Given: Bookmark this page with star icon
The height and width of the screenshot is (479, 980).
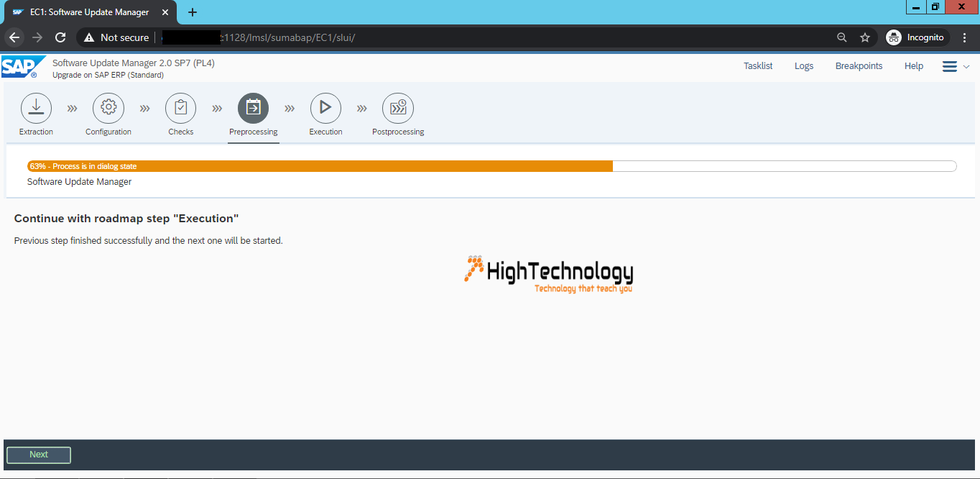Looking at the screenshot, I should click(865, 37).
